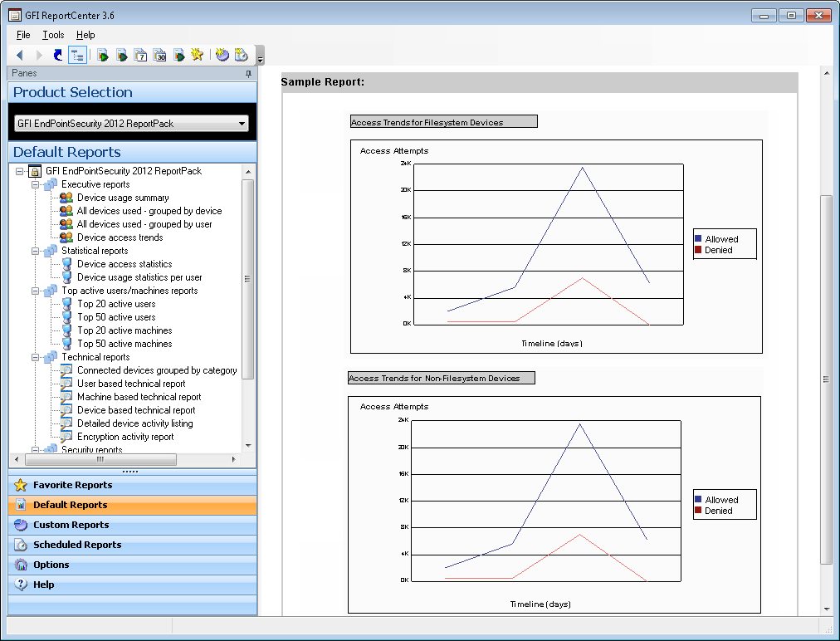This screenshot has width=840, height=641.
Task: Click the Back navigation arrow in toolbar
Action: (x=19, y=55)
